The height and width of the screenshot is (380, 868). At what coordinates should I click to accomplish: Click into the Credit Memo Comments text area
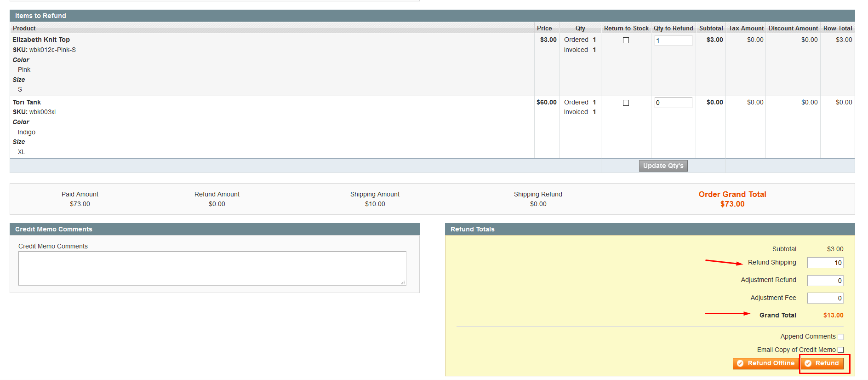[x=212, y=268]
